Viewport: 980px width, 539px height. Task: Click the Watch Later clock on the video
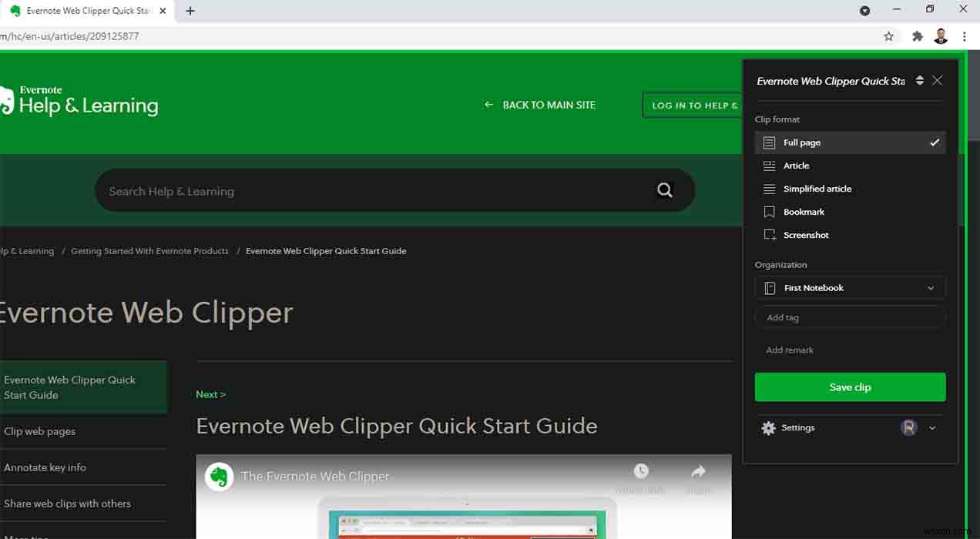click(640, 470)
